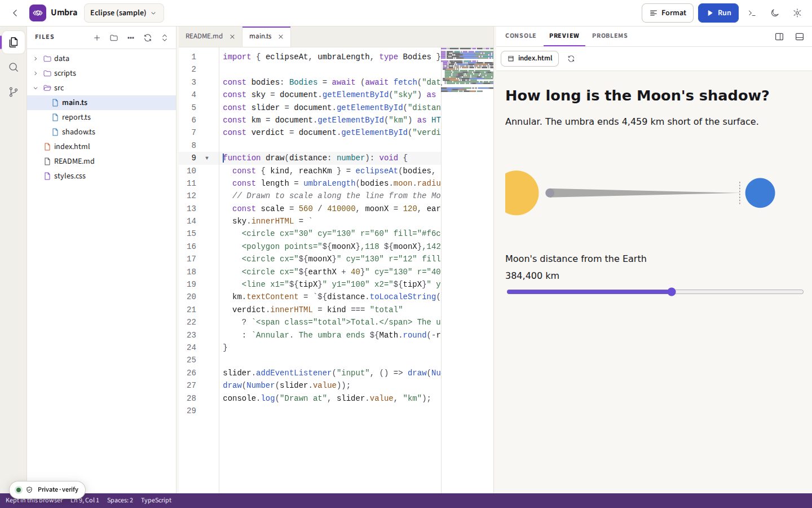Open styles.css in the file tree

coord(101,176)
